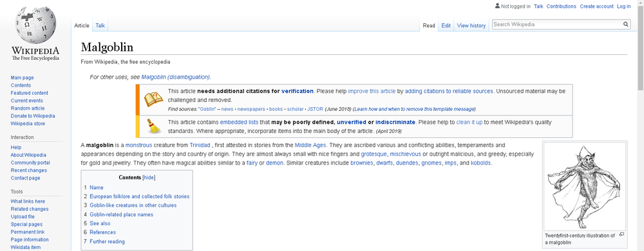The height and width of the screenshot is (251, 644).
Task: Hide the Contents table
Action: [x=149, y=177]
